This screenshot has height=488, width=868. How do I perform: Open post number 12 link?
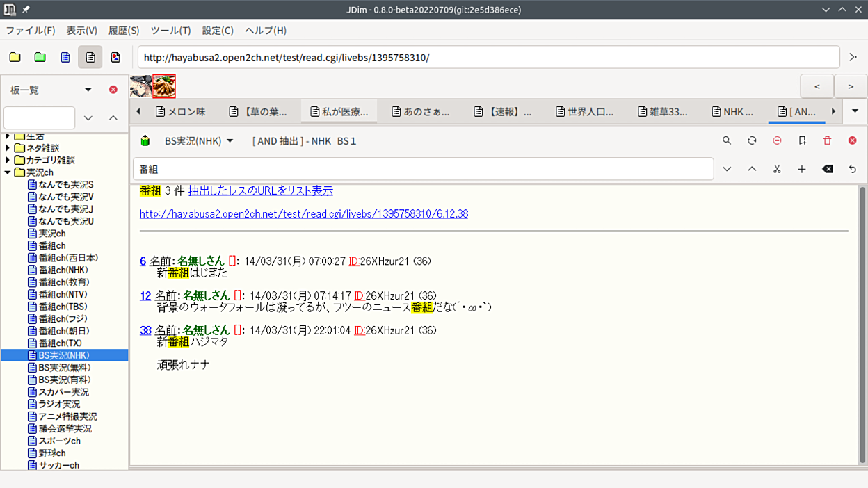coord(145,295)
